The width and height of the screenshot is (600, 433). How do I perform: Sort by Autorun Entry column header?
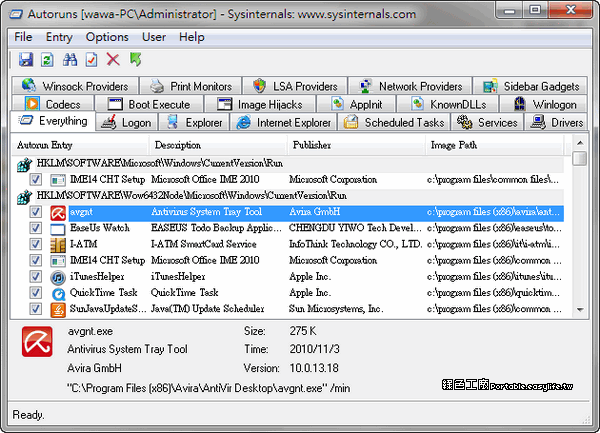point(80,145)
